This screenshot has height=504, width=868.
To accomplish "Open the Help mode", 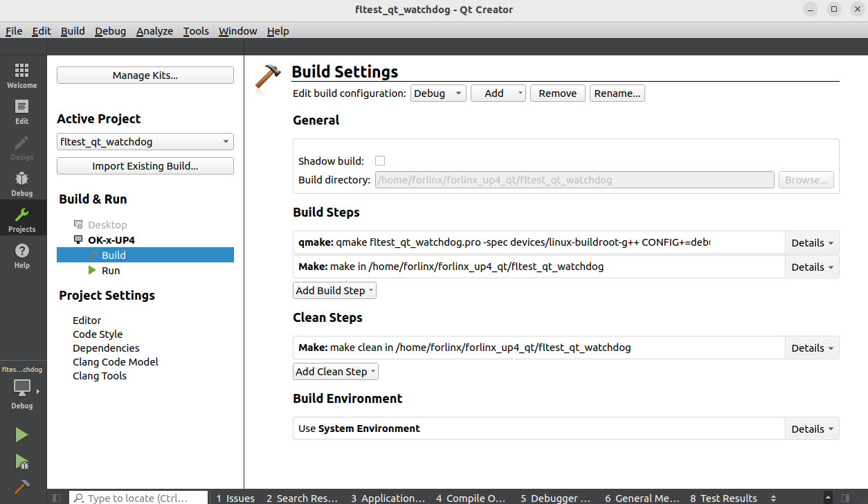I will point(22,255).
